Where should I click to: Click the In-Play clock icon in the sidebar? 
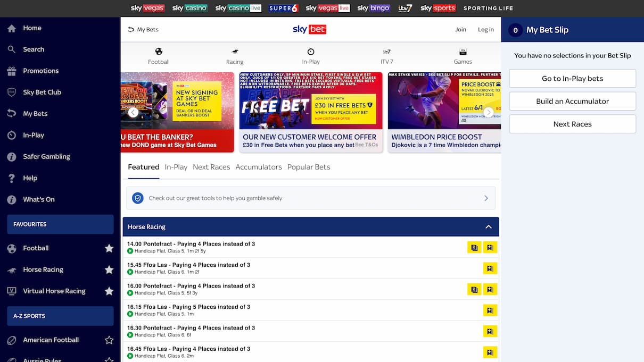tap(12, 135)
